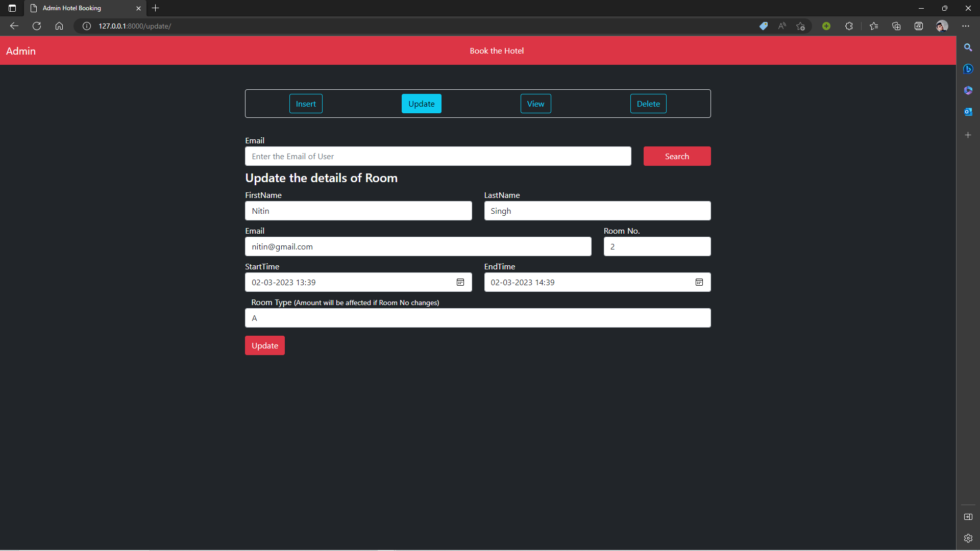Open the Favorites list
The image size is (980, 551).
[x=874, y=26]
